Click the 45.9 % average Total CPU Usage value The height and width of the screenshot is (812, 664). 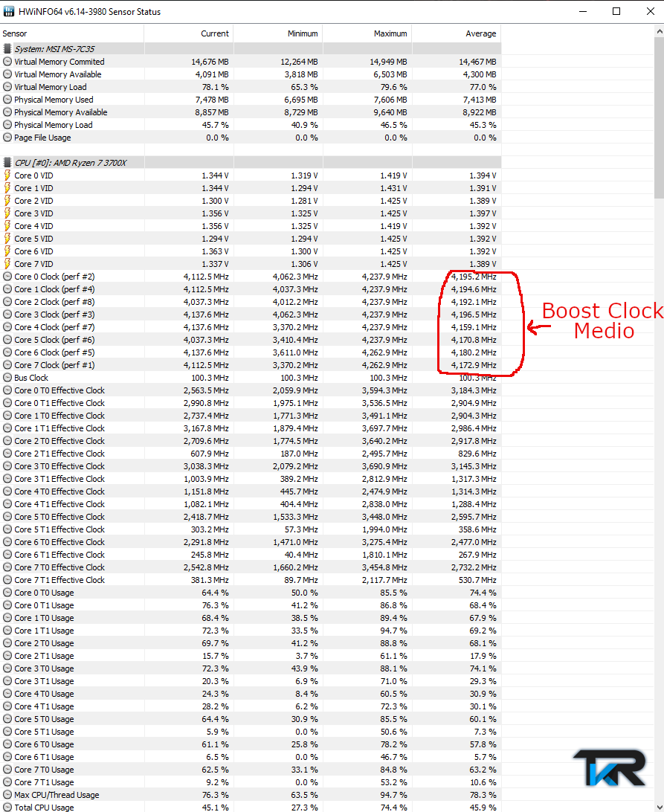click(x=485, y=808)
